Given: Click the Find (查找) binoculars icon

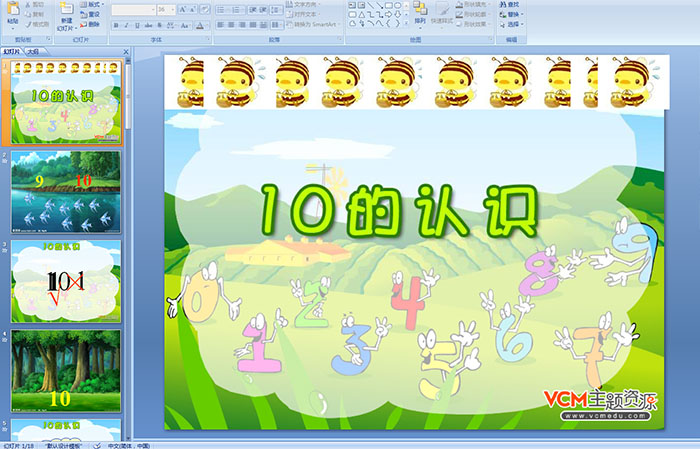Looking at the screenshot, I should (502, 4).
